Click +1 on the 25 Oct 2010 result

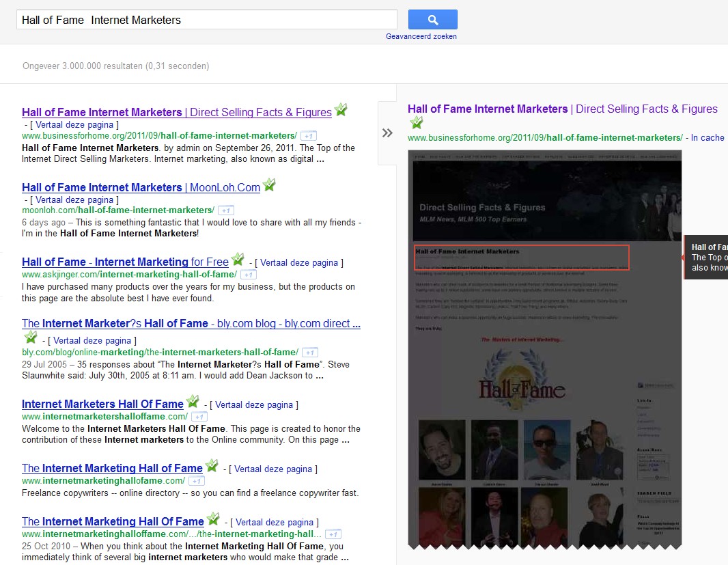pyautogui.click(x=333, y=534)
